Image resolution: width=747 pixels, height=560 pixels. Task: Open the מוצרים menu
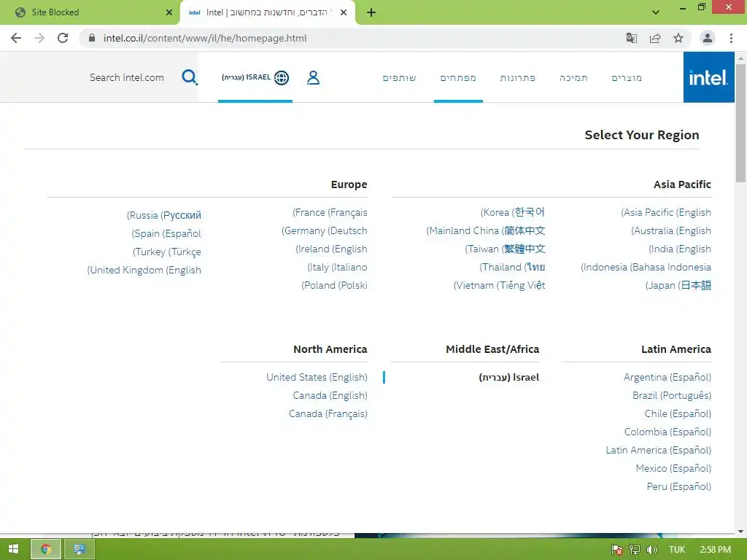coord(627,77)
